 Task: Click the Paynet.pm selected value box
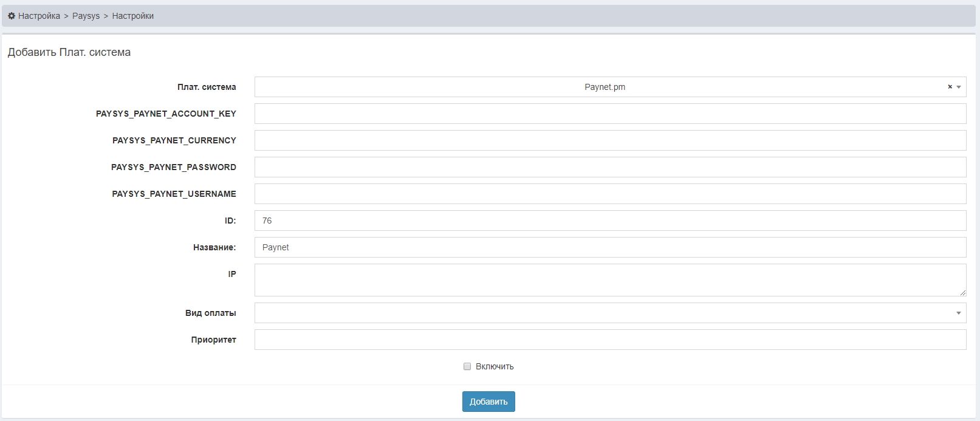(x=605, y=87)
